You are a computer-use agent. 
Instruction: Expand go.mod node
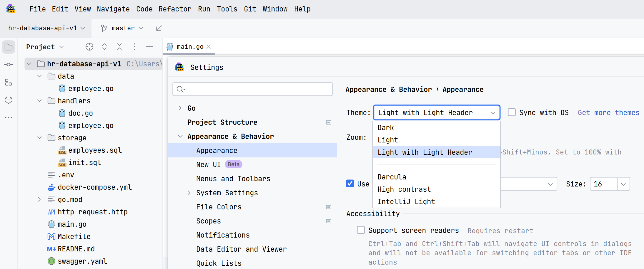pos(39,199)
